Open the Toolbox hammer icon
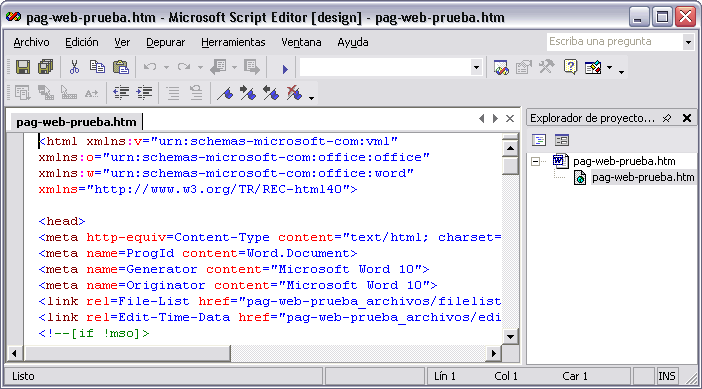 tap(546, 68)
